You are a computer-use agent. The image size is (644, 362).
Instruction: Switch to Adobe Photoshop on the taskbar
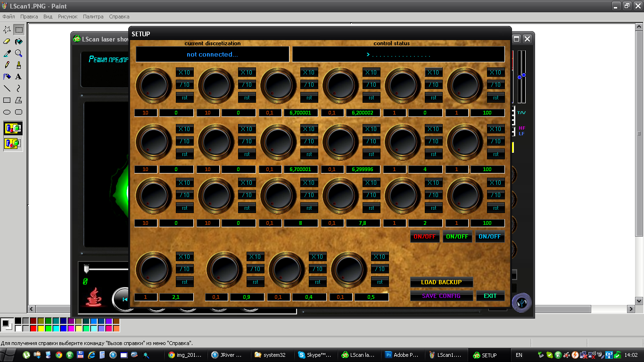(x=402, y=355)
